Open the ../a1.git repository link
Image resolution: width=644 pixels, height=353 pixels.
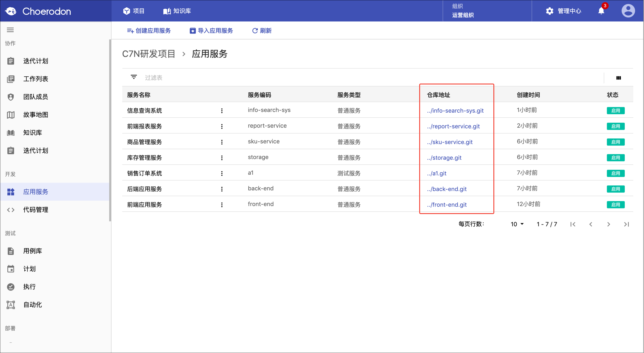coord(436,173)
